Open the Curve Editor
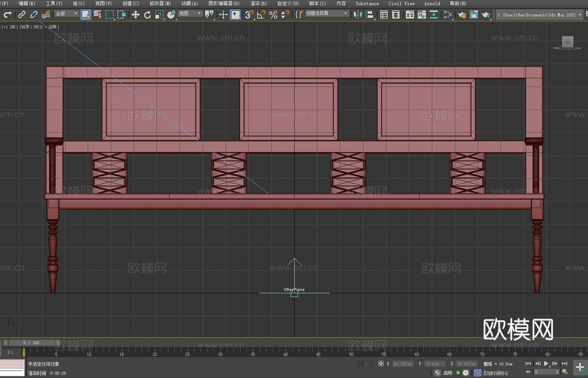Image resolution: width=588 pixels, height=378 pixels. click(x=422, y=14)
